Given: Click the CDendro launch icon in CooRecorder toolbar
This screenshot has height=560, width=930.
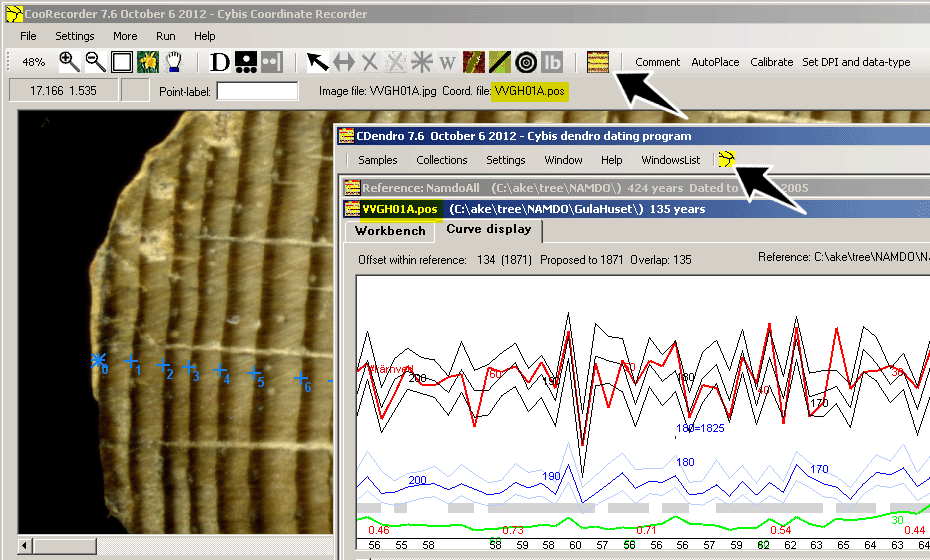Looking at the screenshot, I should tap(598, 62).
